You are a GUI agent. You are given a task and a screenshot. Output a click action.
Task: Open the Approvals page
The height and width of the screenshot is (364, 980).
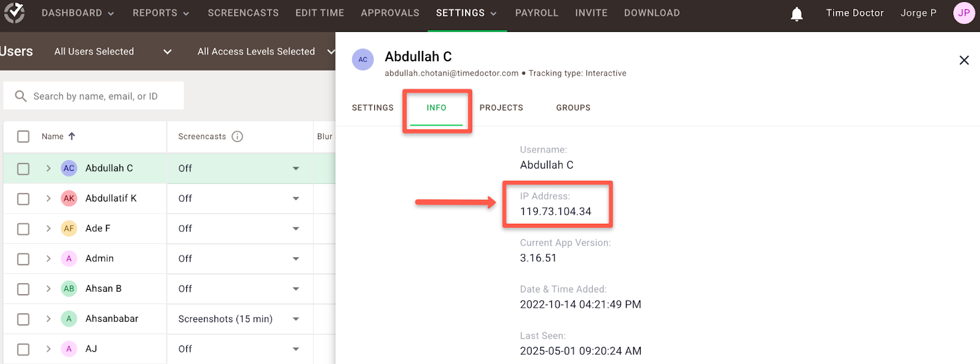click(390, 12)
